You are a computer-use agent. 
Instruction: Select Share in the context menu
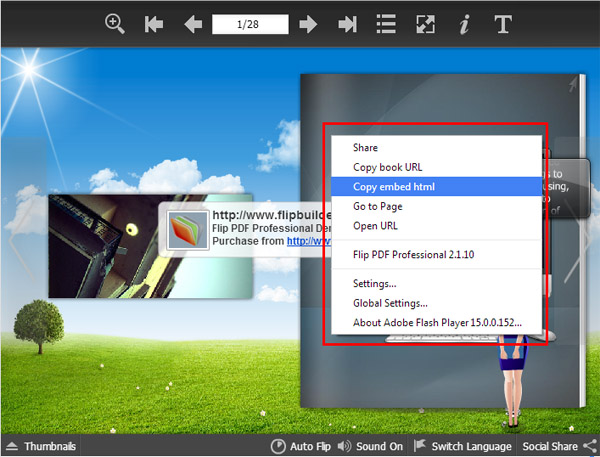click(437, 147)
